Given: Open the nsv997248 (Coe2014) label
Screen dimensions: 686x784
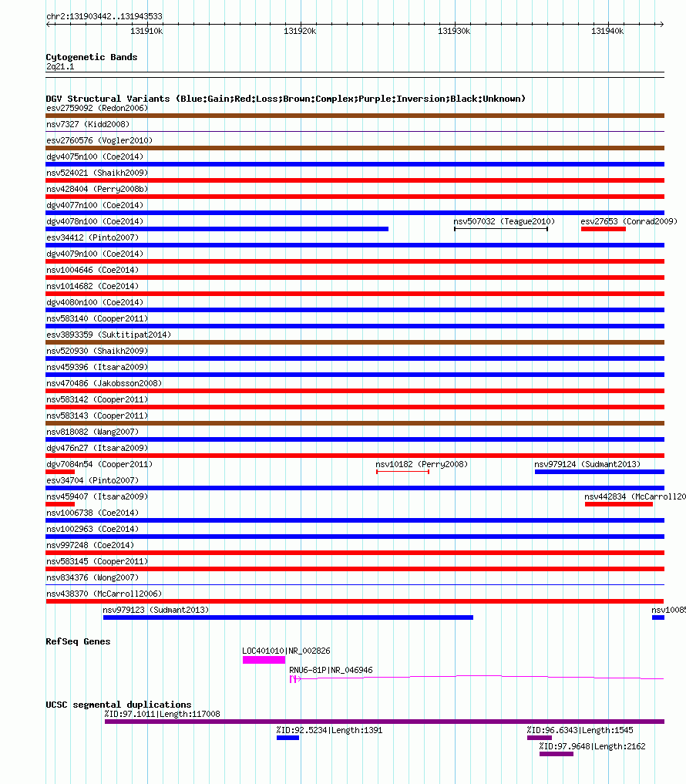Looking at the screenshot, I should coord(90,545).
